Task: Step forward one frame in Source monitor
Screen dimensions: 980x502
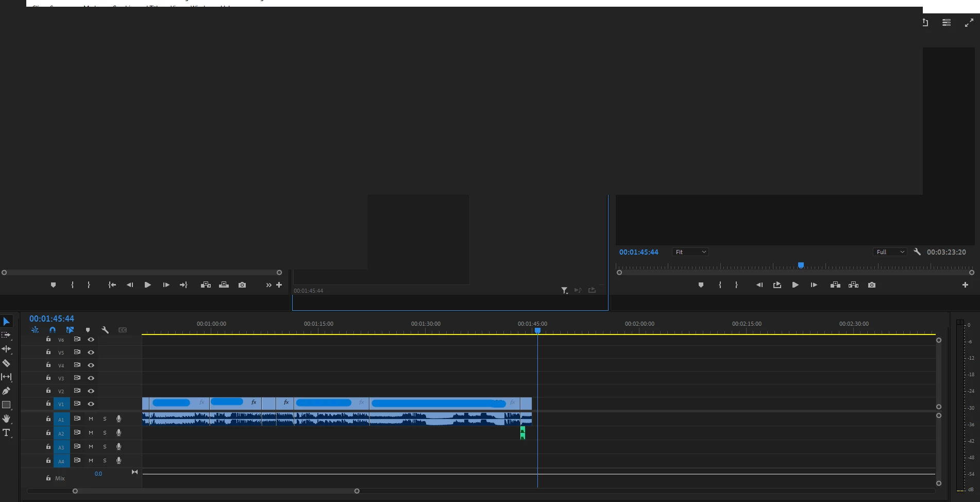Action: [x=166, y=285]
